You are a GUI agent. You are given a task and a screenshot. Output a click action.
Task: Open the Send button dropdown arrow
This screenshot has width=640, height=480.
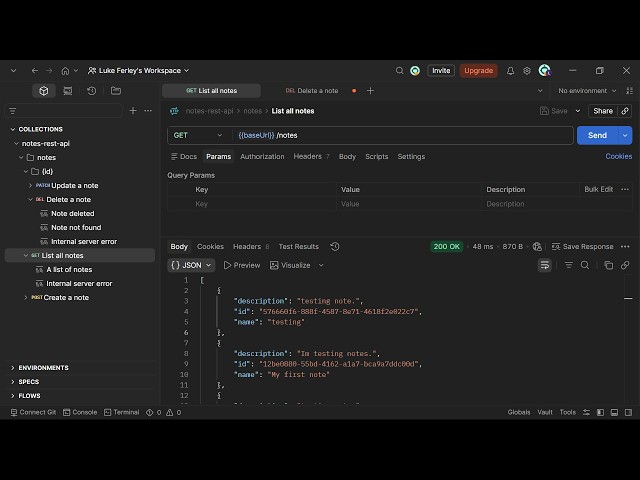pos(625,136)
